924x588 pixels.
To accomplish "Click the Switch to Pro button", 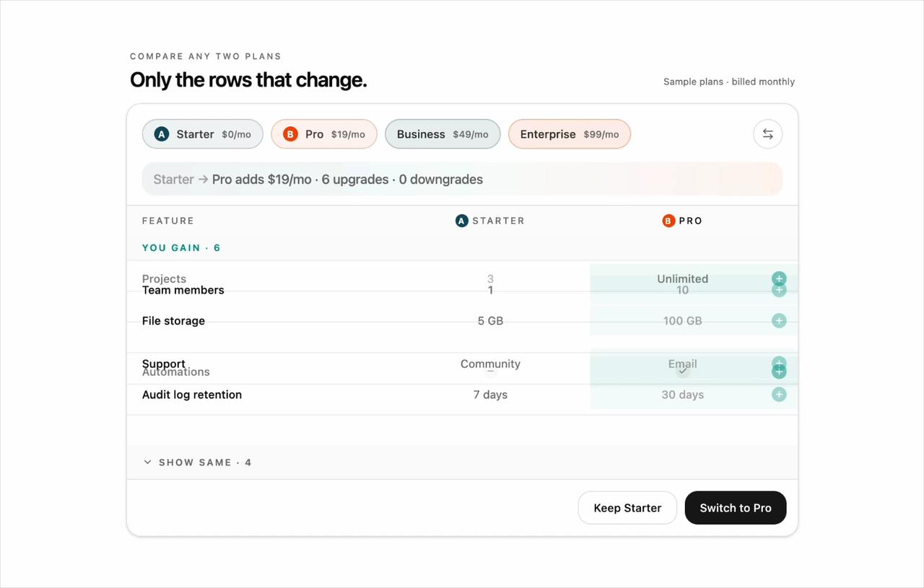I will (736, 508).
